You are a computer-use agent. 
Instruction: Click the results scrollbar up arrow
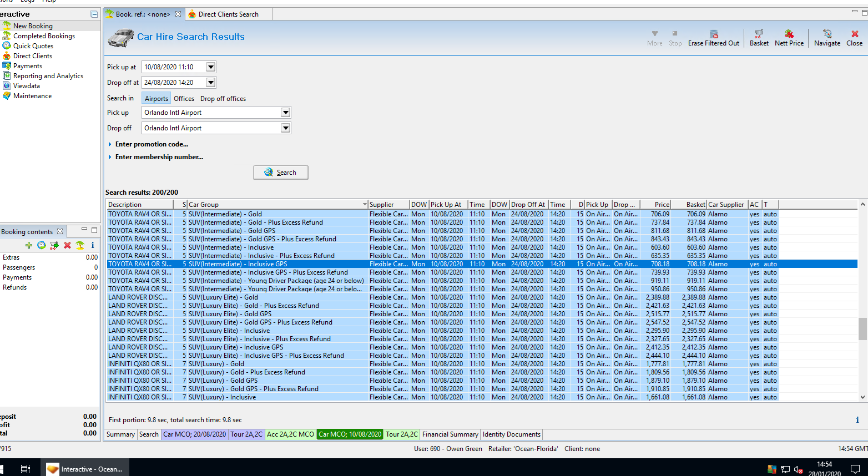pyautogui.click(x=862, y=205)
